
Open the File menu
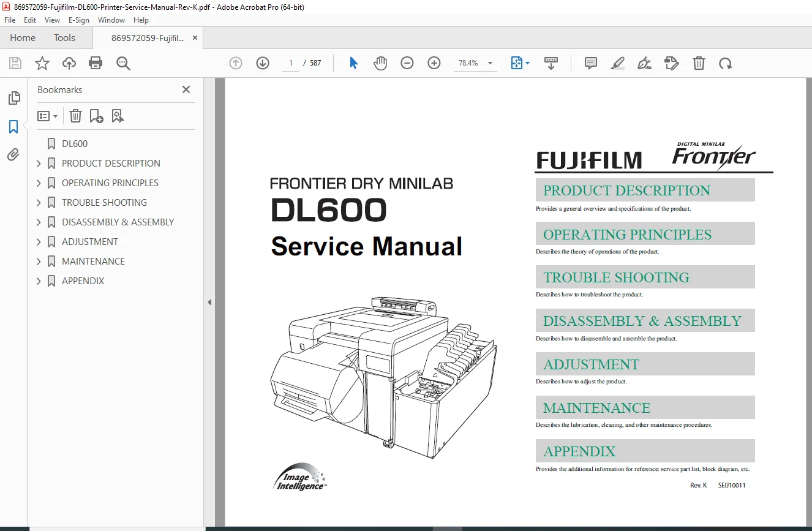click(x=10, y=20)
